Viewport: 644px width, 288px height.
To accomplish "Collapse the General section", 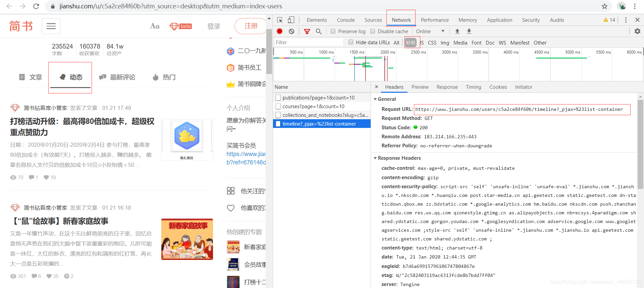I will (375, 99).
